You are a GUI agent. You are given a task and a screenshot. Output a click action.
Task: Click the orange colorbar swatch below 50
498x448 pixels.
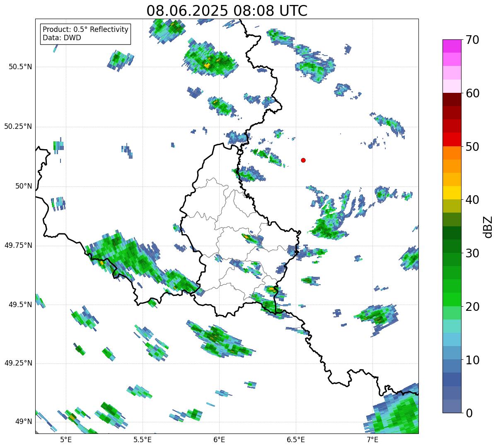click(x=452, y=153)
